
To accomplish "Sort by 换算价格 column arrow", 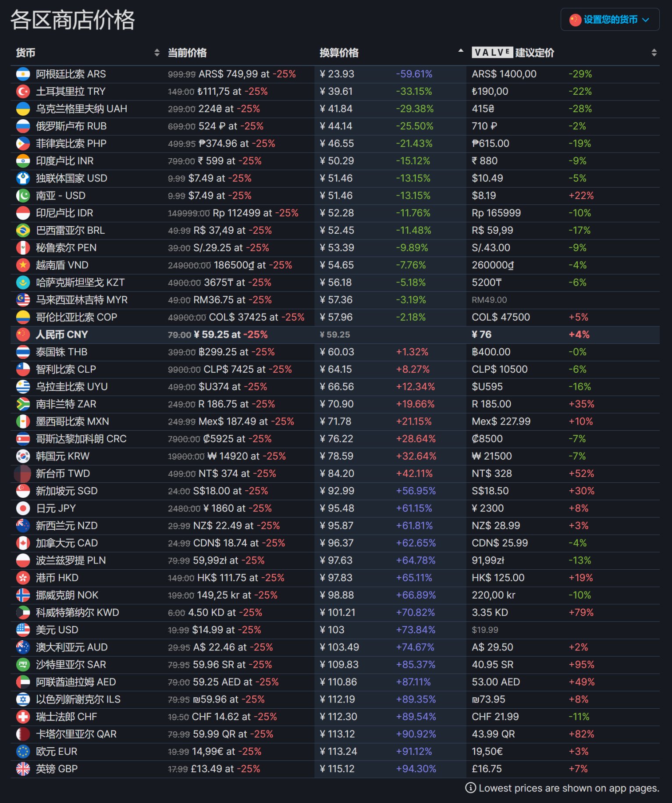I will (461, 51).
